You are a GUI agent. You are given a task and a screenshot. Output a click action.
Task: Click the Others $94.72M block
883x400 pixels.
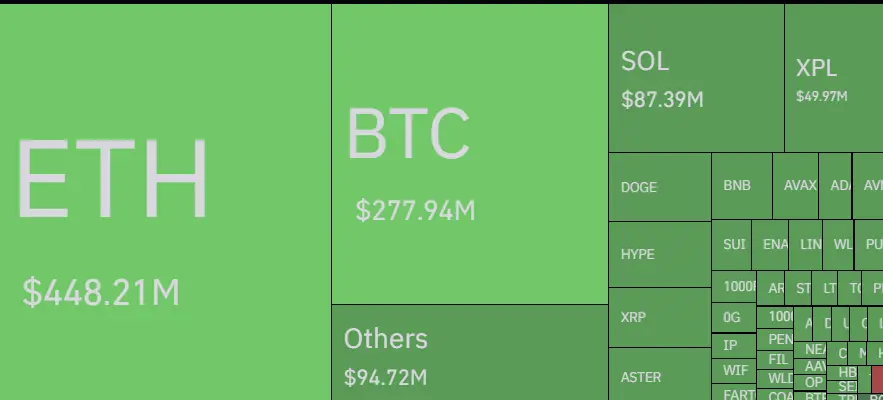coord(470,353)
